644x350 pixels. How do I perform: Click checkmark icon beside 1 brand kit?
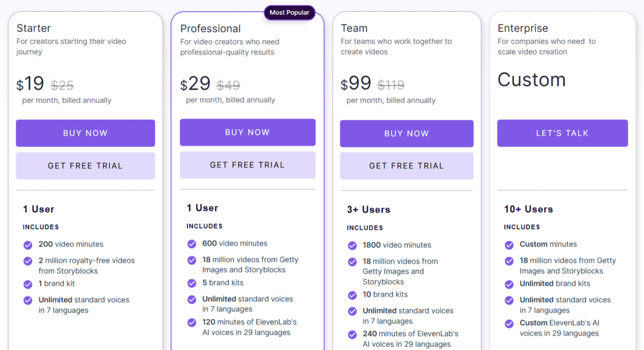point(28,284)
